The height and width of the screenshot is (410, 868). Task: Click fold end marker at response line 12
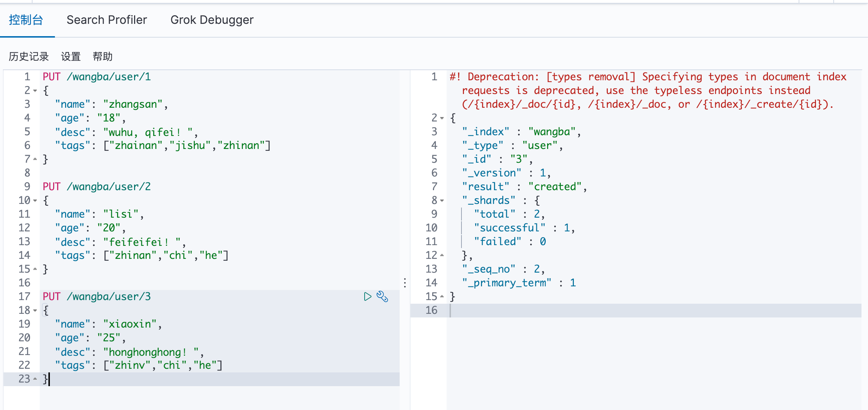pyautogui.click(x=442, y=255)
